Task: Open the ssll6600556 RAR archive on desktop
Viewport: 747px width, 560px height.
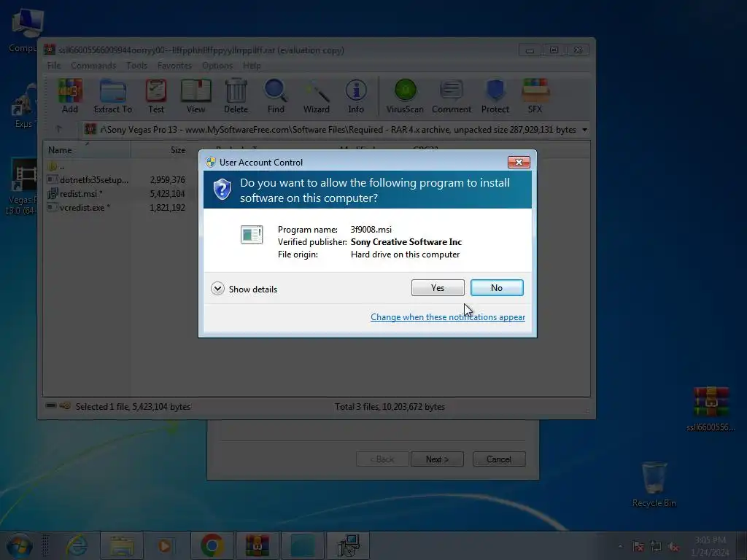Action: [x=710, y=409]
